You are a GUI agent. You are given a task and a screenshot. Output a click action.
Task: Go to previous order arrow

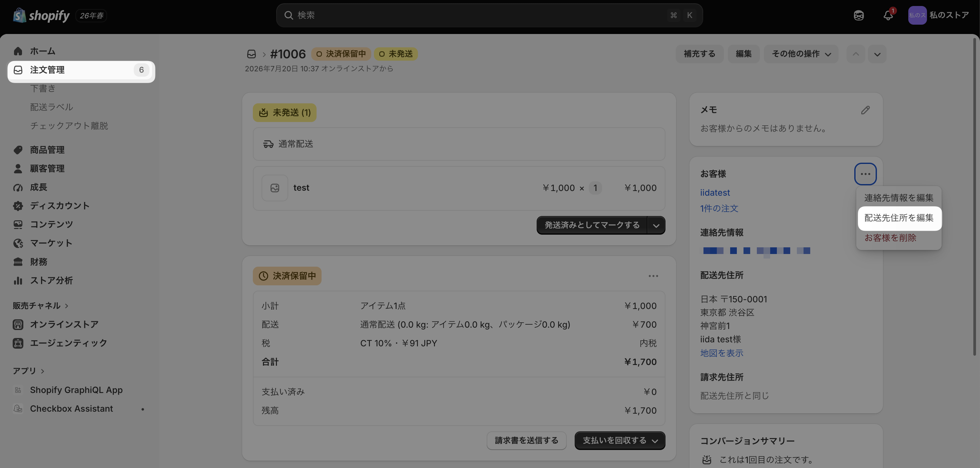click(x=856, y=54)
